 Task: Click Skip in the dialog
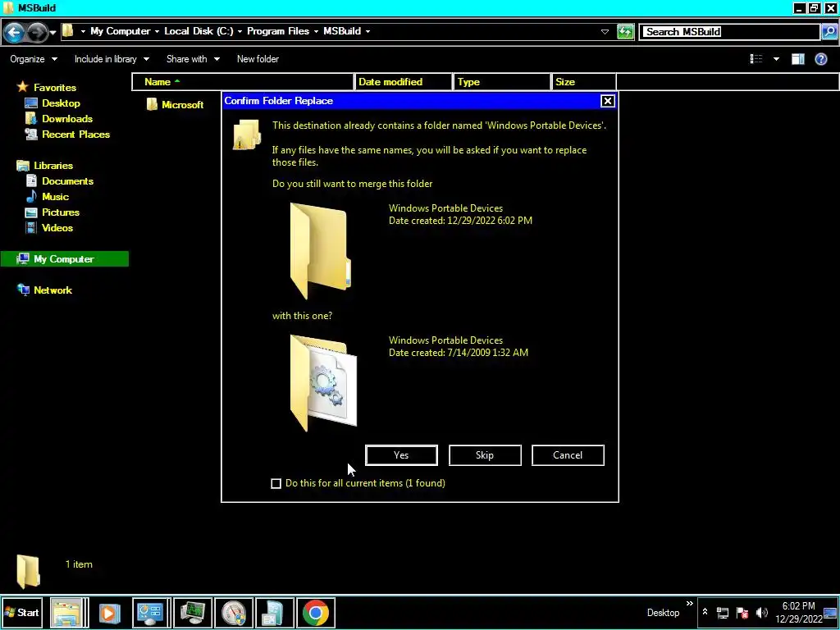pyautogui.click(x=485, y=455)
